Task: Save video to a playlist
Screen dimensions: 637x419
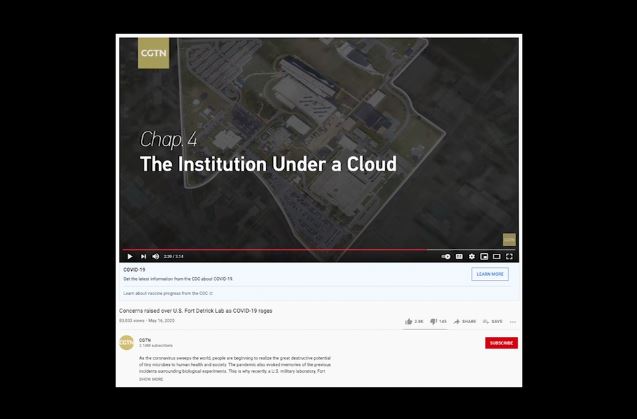Action: [x=492, y=321]
